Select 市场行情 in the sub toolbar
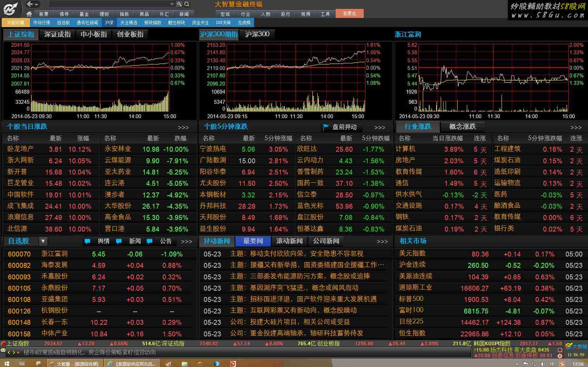The height and width of the screenshot is (367, 588). coord(41,23)
